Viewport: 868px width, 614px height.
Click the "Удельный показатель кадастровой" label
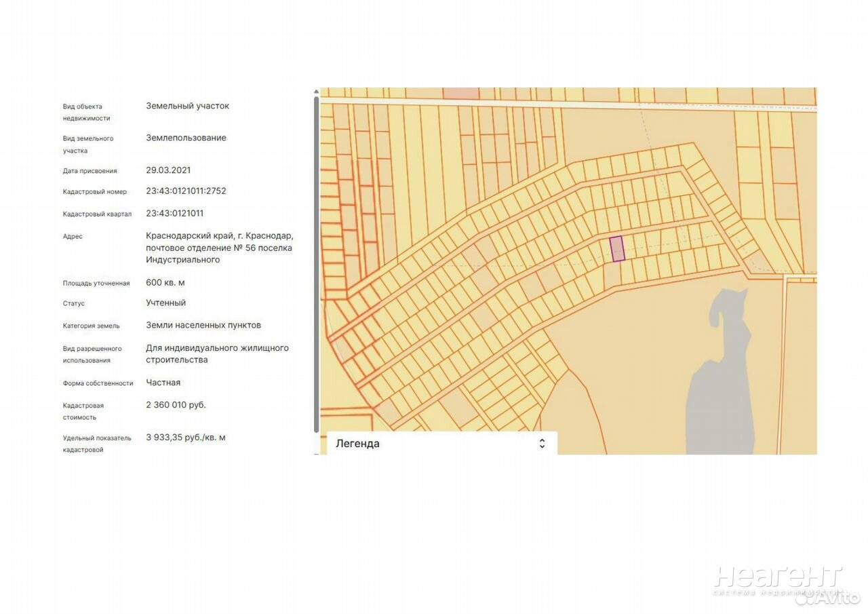[97, 444]
